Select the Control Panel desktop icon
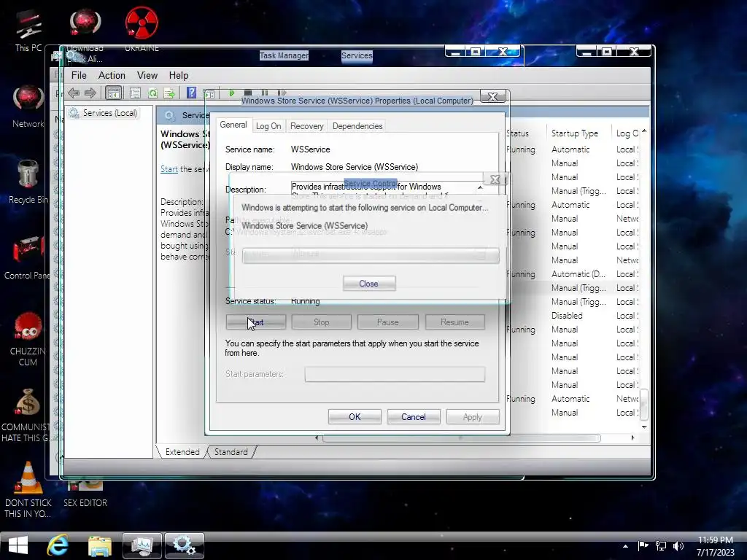The height and width of the screenshot is (560, 747). [28, 257]
